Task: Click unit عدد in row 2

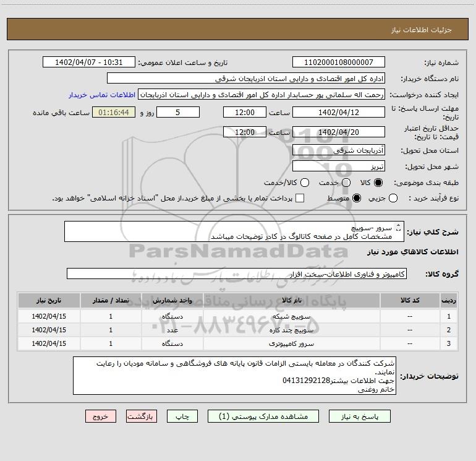Action: (x=172, y=330)
